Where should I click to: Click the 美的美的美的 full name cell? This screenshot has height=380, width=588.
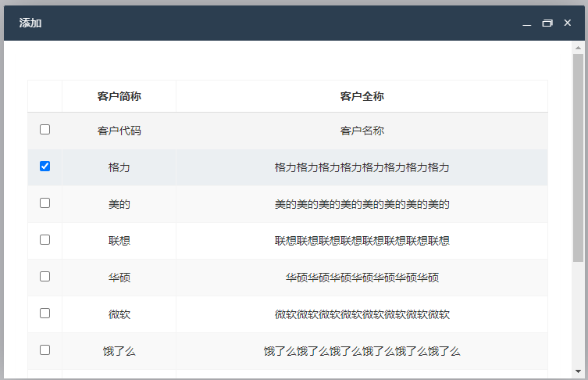pos(362,204)
